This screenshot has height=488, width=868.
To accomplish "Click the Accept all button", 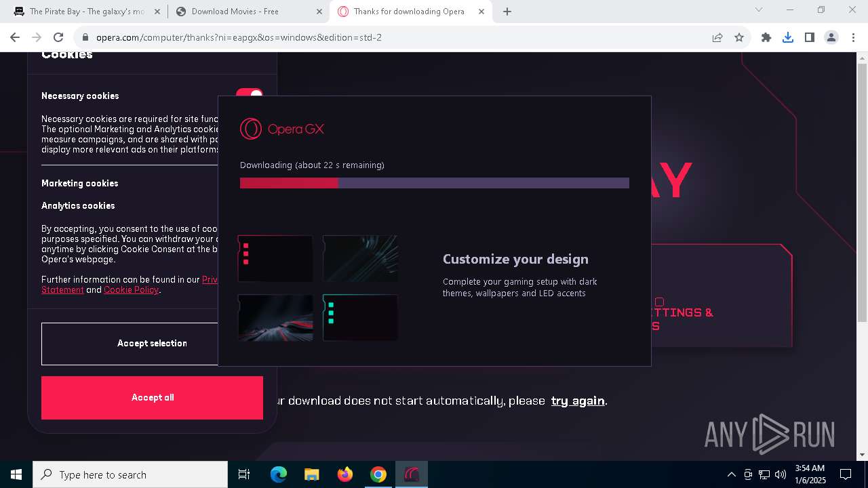I will tap(152, 398).
